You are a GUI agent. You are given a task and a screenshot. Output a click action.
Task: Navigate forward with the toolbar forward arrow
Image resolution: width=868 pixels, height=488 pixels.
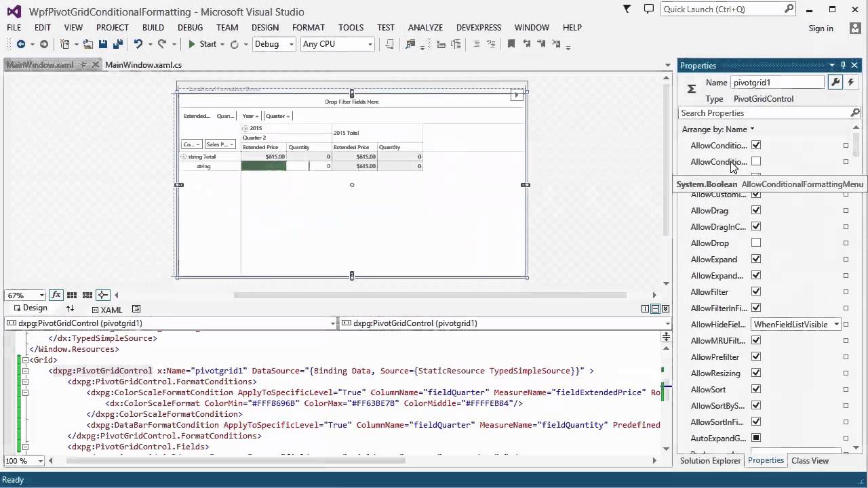43,44
